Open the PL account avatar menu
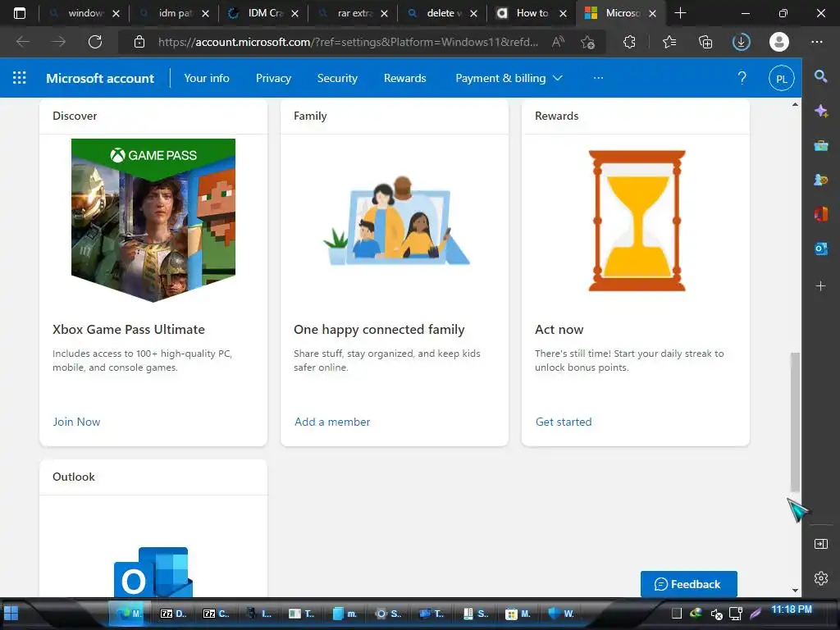 click(782, 78)
